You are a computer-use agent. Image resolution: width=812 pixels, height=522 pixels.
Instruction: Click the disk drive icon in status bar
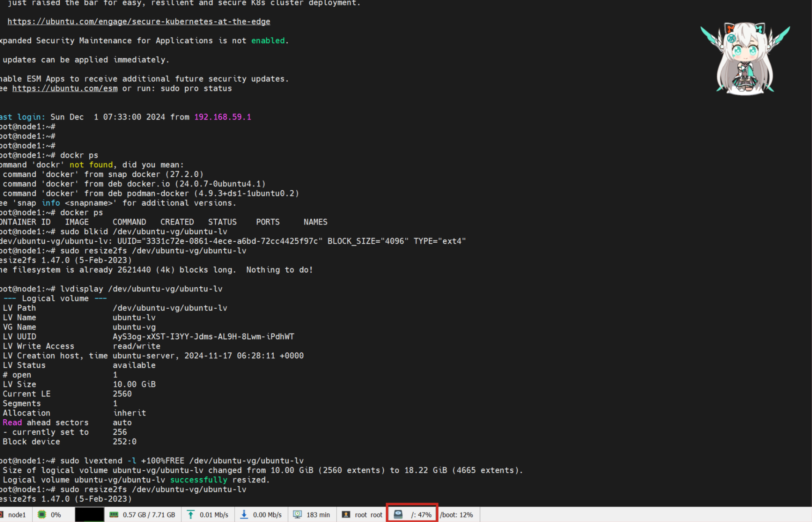pyautogui.click(x=398, y=514)
